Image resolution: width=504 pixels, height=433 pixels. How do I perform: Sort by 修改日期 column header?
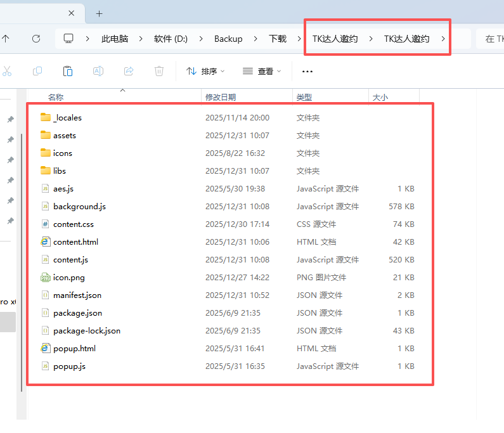(x=221, y=97)
